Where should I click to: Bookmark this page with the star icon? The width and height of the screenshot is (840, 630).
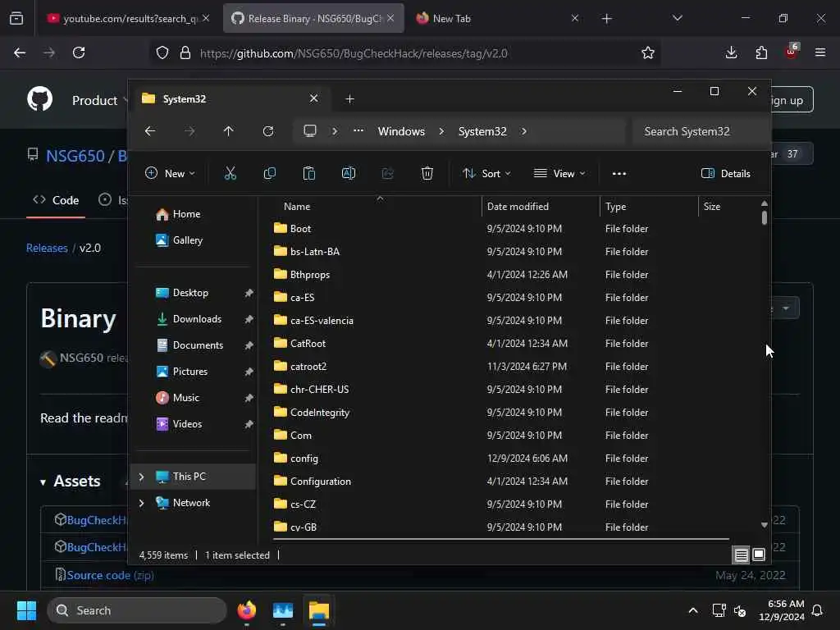coord(648,52)
